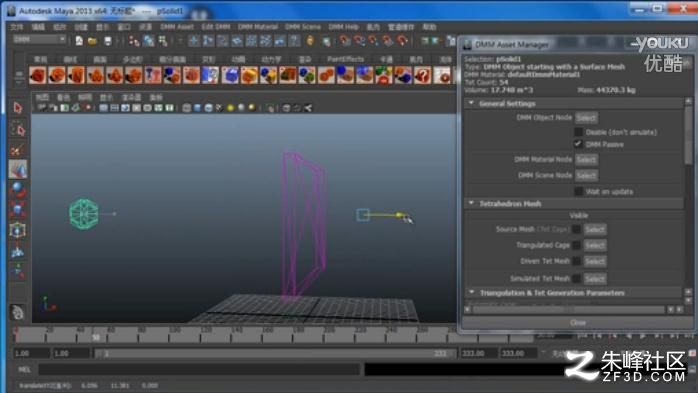Open the DMM Asset menu
The width and height of the screenshot is (698, 393).
point(177,27)
